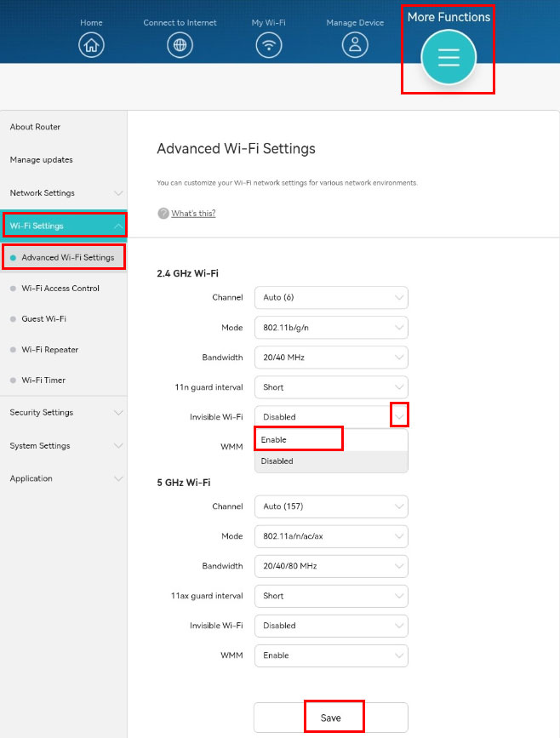
Task: Expand the 5 GHz WMM dropdown
Action: pos(331,655)
